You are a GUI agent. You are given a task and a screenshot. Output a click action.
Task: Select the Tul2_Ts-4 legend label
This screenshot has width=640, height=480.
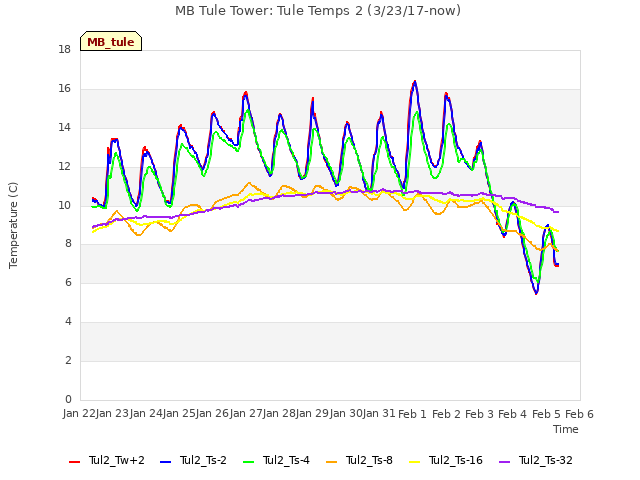286,460
